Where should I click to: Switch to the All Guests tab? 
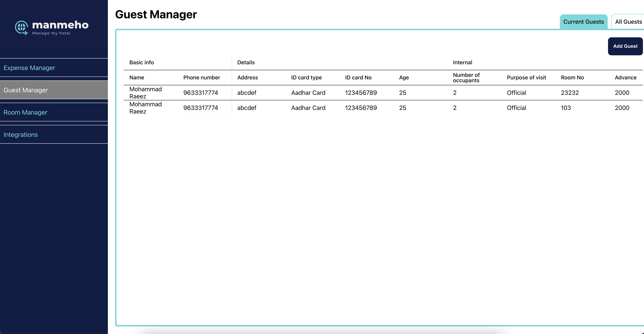pyautogui.click(x=628, y=22)
